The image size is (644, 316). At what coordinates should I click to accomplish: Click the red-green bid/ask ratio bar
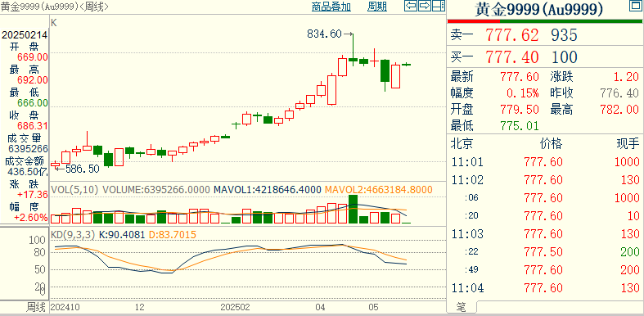point(544,21)
